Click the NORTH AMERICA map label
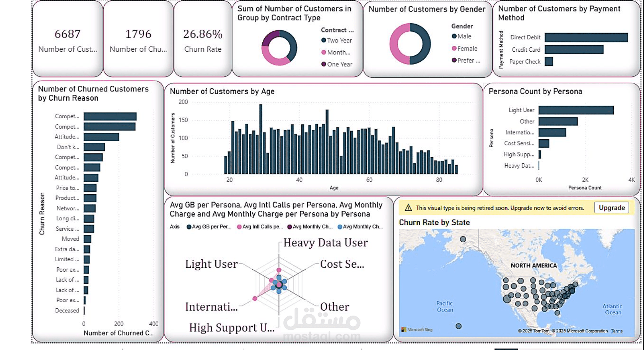This screenshot has height=350, width=644. [x=534, y=265]
